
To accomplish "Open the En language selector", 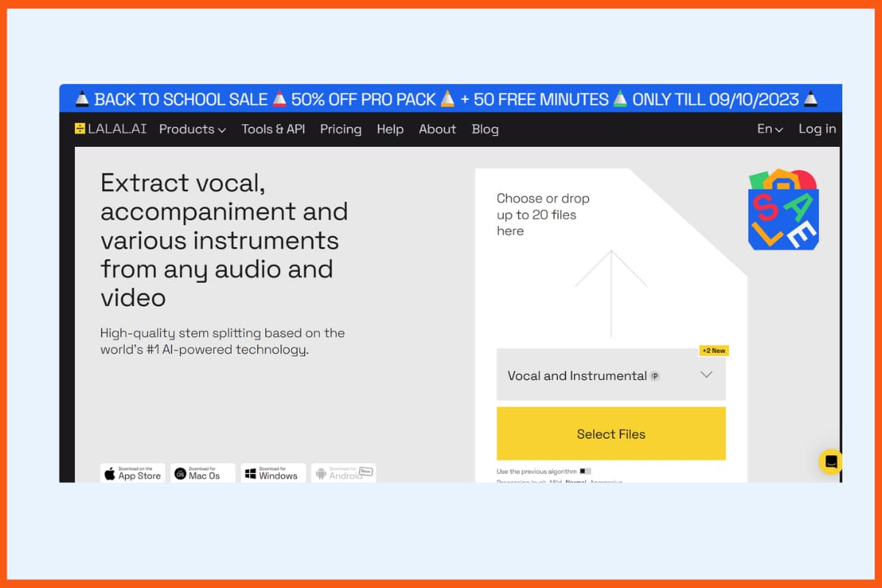I will pos(770,129).
